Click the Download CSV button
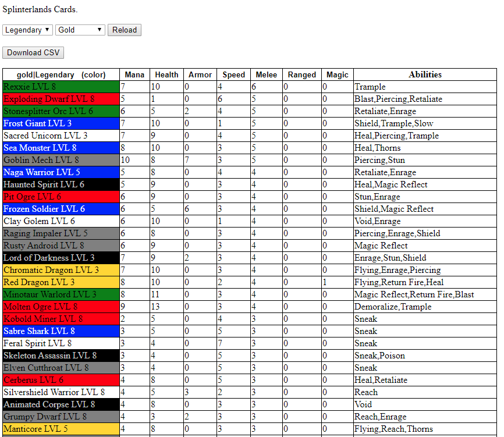The width and height of the screenshot is (504, 437). coord(33,53)
